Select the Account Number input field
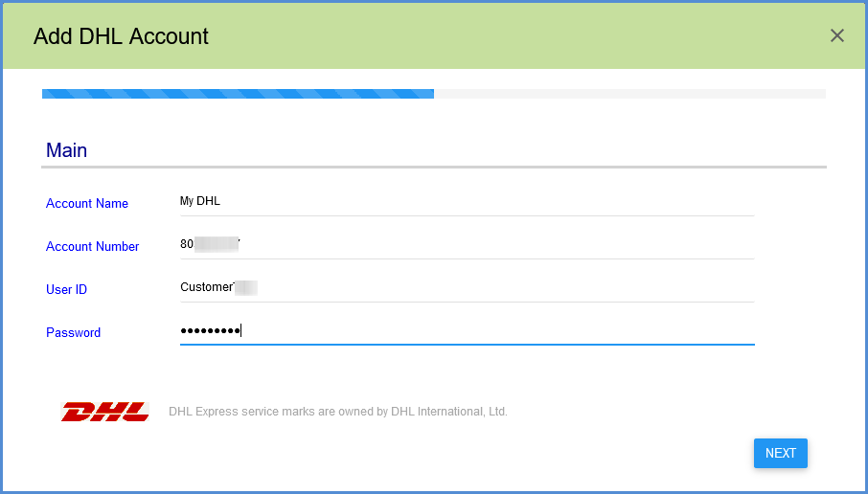This screenshot has height=494, width=868. 468,244
